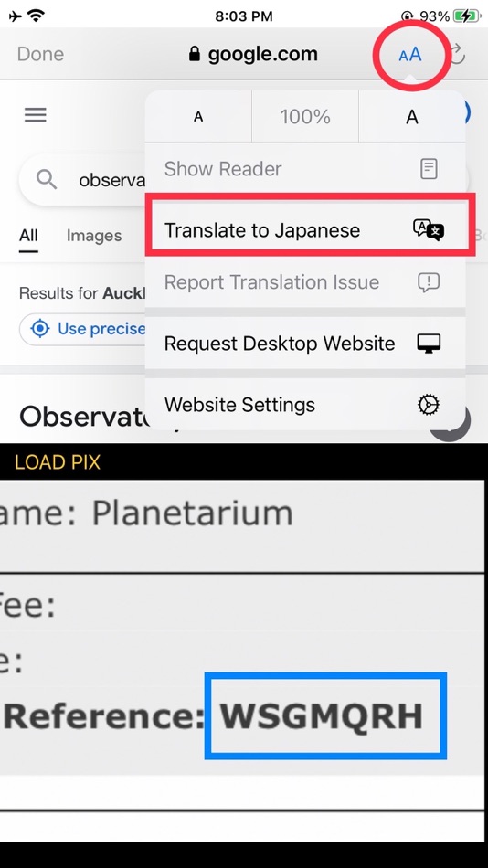Tap Use precise location link
Screen dimensions: 488x868
[x=101, y=328]
